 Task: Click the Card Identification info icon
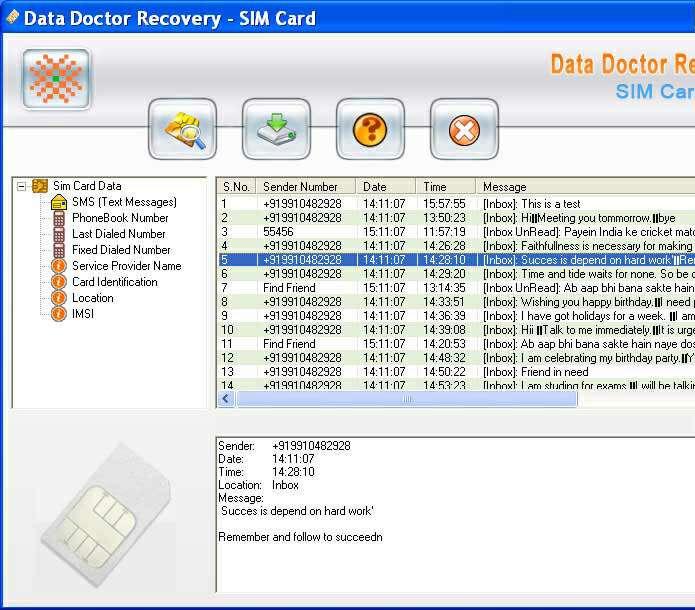point(59,282)
